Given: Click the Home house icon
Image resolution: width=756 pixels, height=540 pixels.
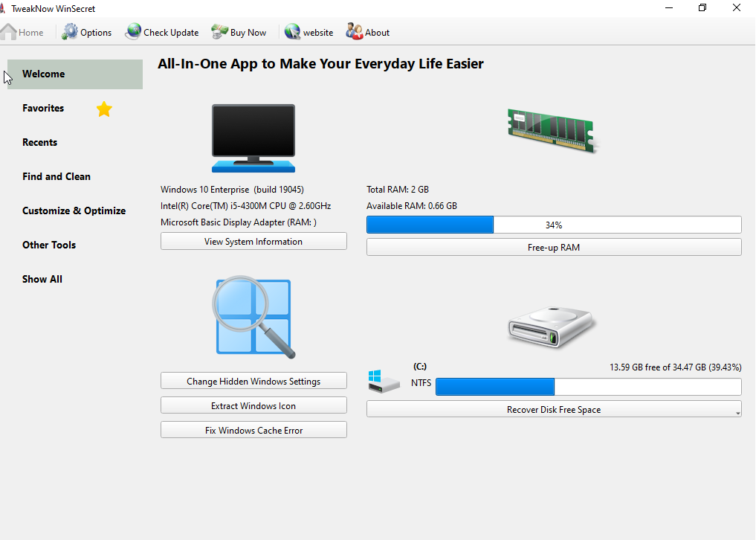Looking at the screenshot, I should pyautogui.click(x=9, y=32).
